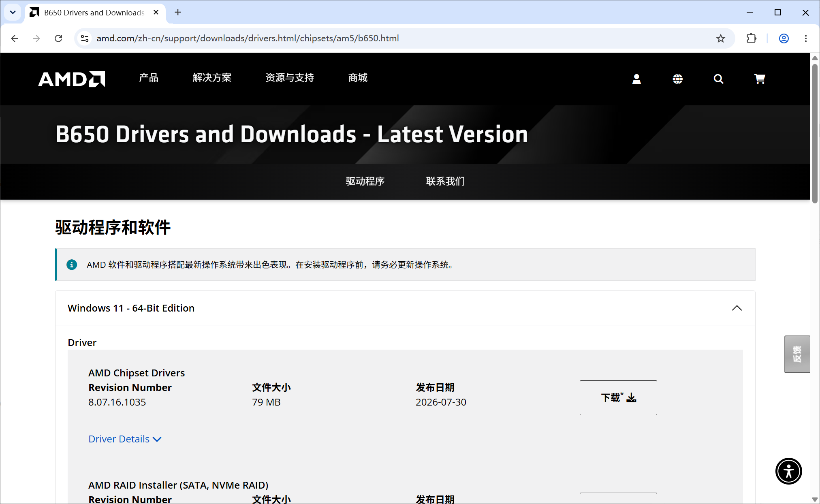This screenshot has width=820, height=504.
Task: Click the release date 2026-07-30
Action: click(x=441, y=402)
